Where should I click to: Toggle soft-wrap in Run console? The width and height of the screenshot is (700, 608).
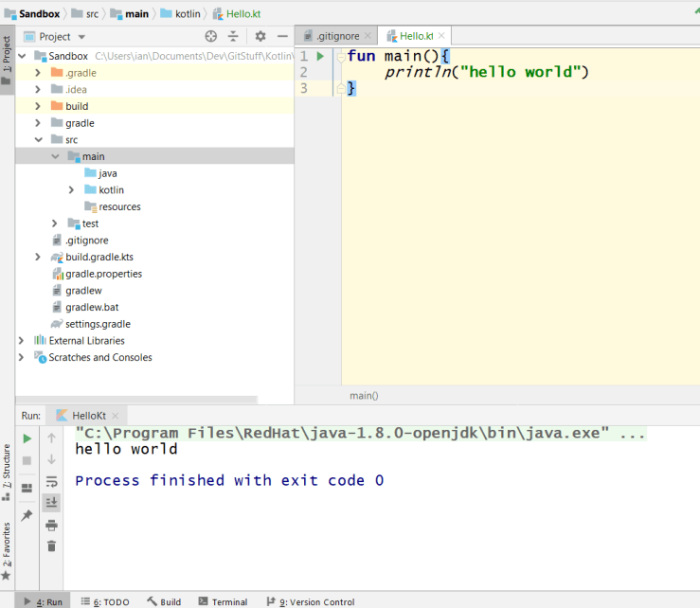[x=51, y=481]
